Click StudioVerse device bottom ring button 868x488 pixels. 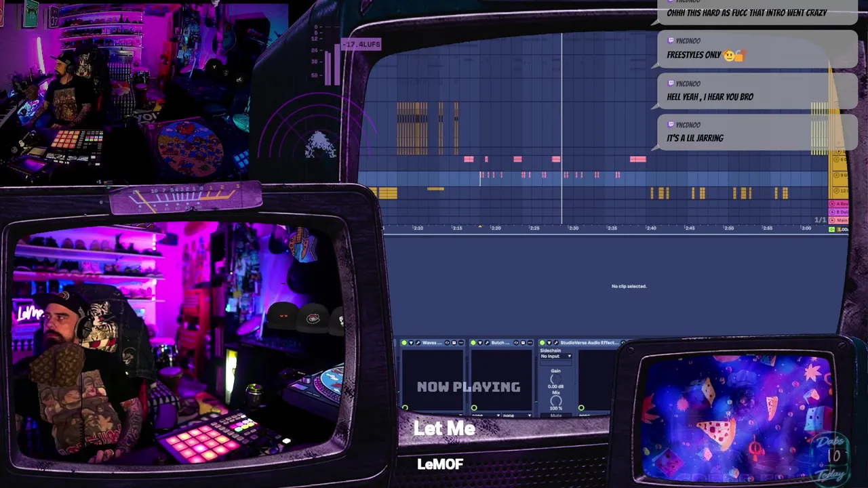point(581,408)
